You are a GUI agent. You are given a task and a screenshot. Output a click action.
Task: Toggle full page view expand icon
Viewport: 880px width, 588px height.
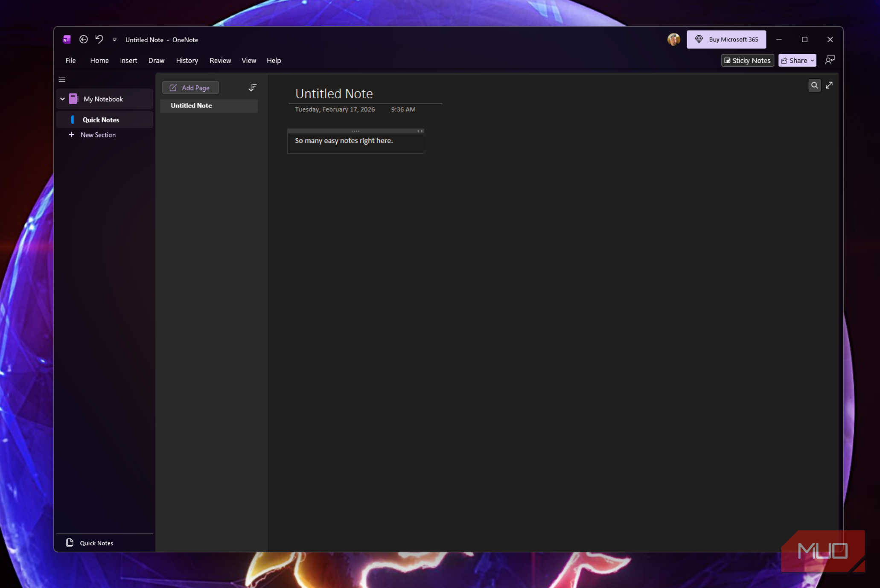click(829, 85)
